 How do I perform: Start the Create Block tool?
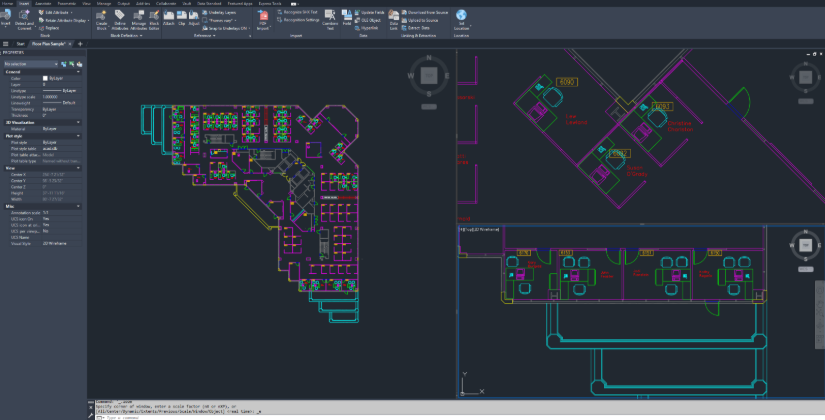pos(102,19)
